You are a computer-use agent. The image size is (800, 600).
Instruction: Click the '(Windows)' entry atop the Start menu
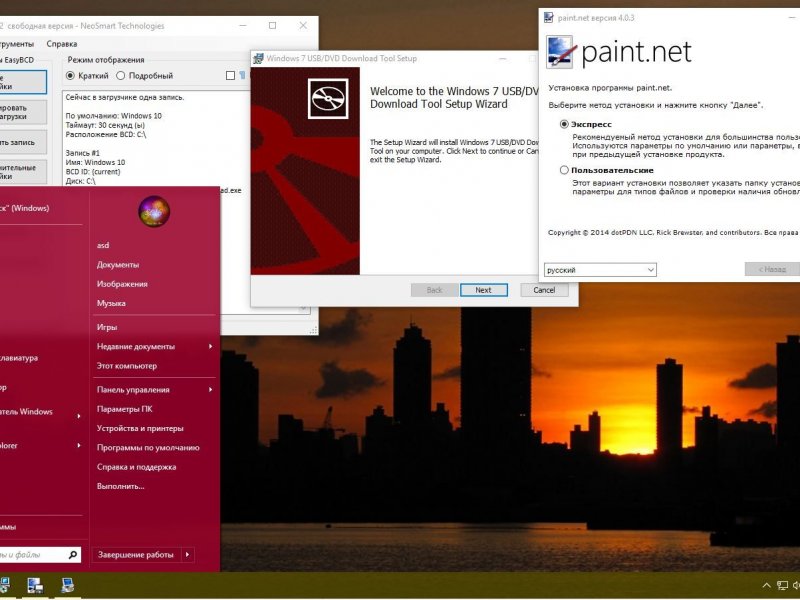click(x=24, y=208)
